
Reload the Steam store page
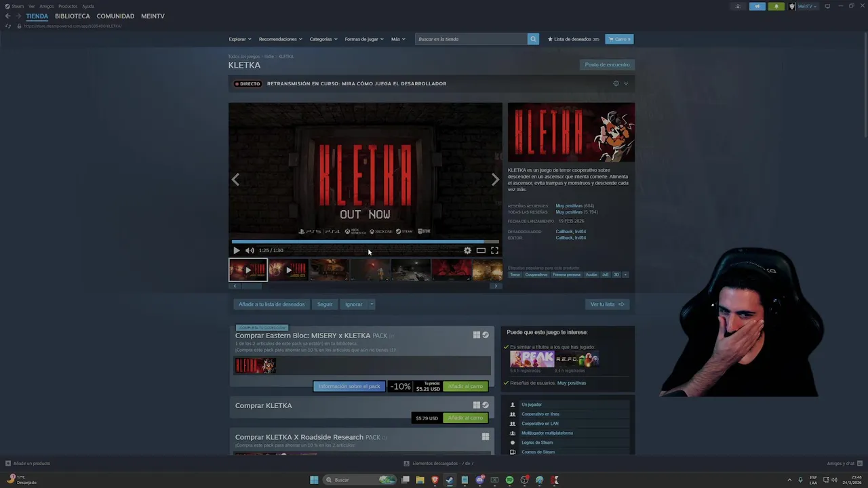point(8,26)
